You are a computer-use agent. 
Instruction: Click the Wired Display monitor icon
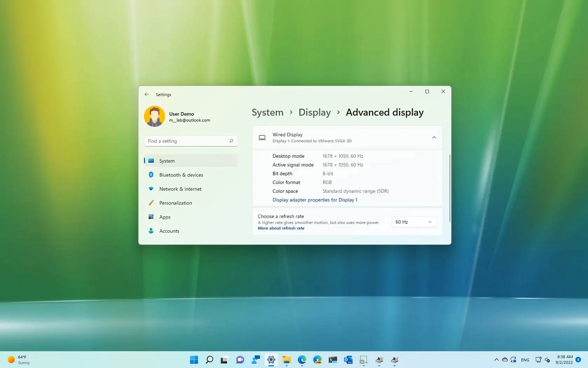point(262,137)
